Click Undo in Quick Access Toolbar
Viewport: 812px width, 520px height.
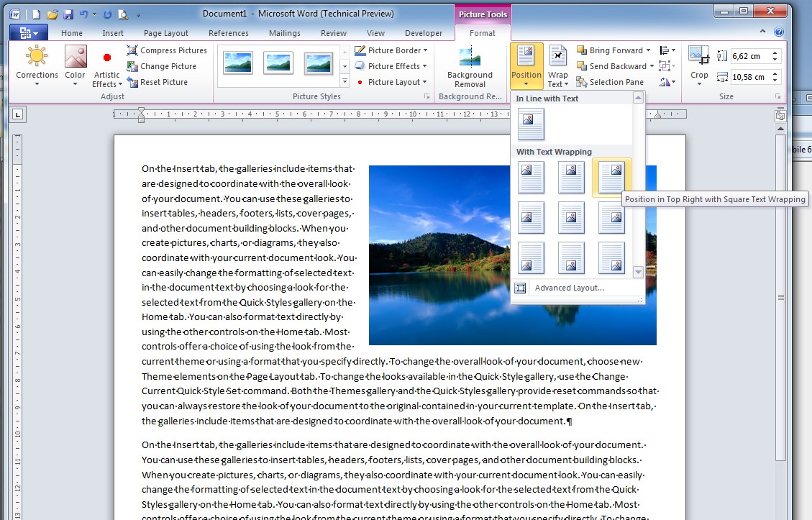(x=83, y=14)
